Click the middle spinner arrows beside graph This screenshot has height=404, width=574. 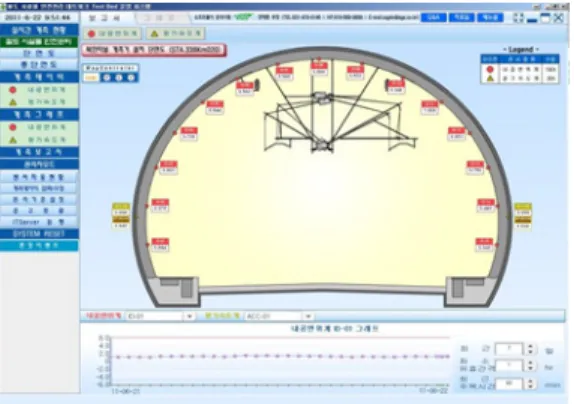(x=530, y=366)
